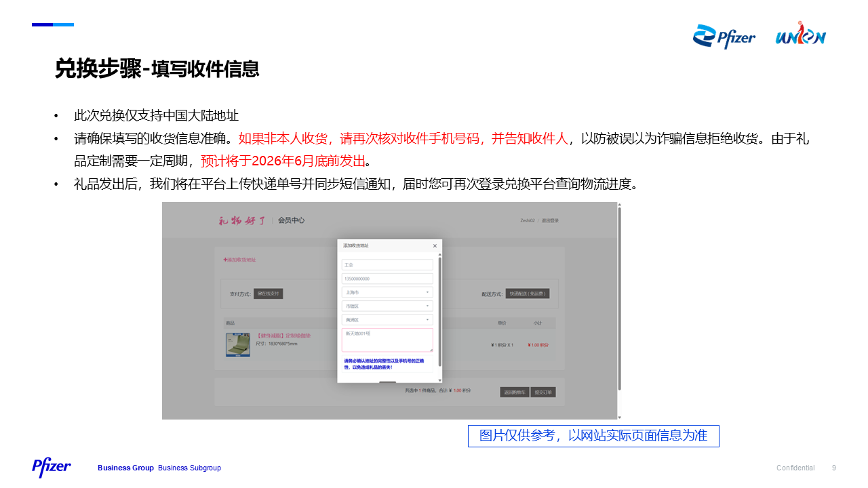Select the 在线支付 payment button
The image size is (868, 488).
pyautogui.click(x=269, y=293)
